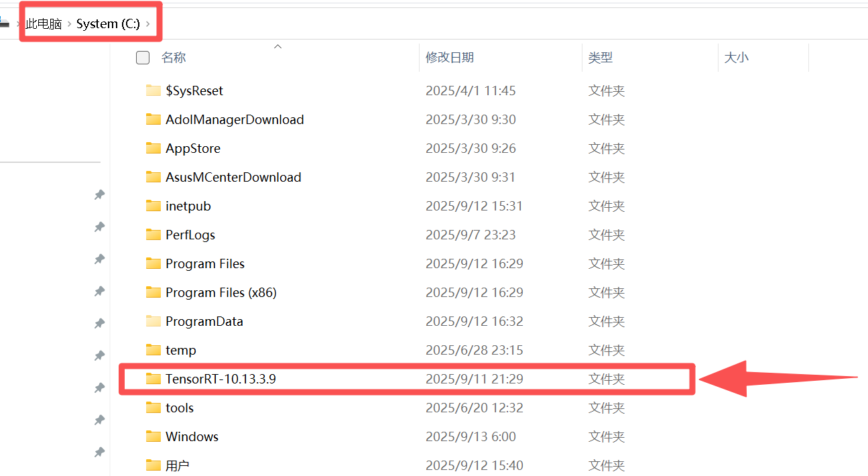Select the temp folder icon

[153, 350]
